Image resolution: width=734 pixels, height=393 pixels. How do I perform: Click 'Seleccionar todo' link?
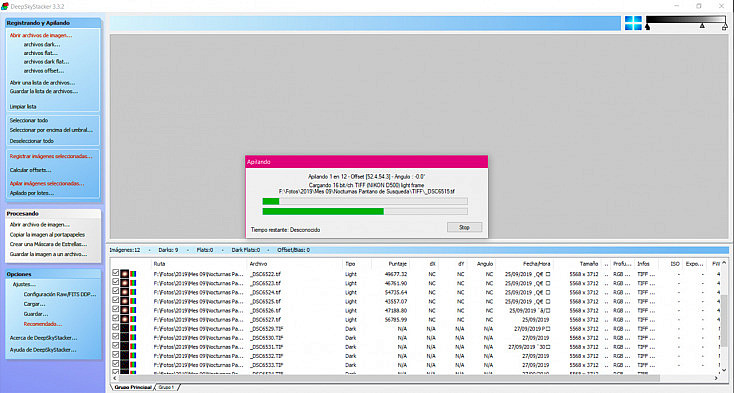[x=29, y=120]
